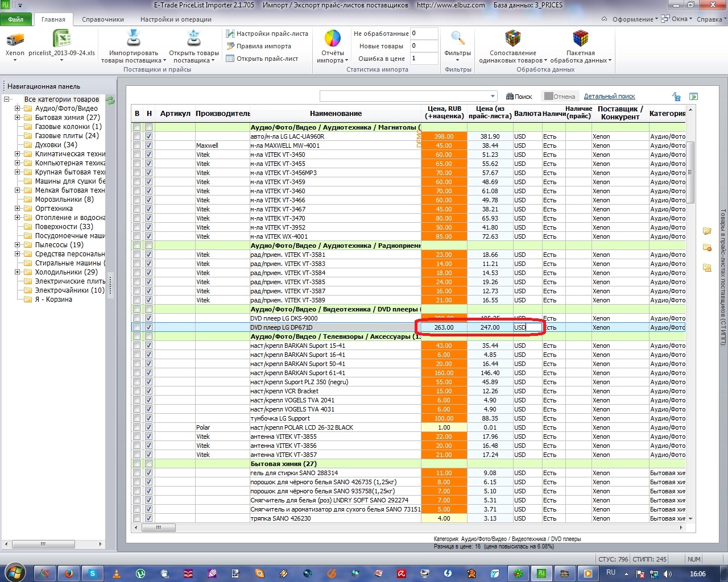The width and height of the screenshot is (728, 582).
Task: Click the Артикул column header
Action: coord(175,113)
